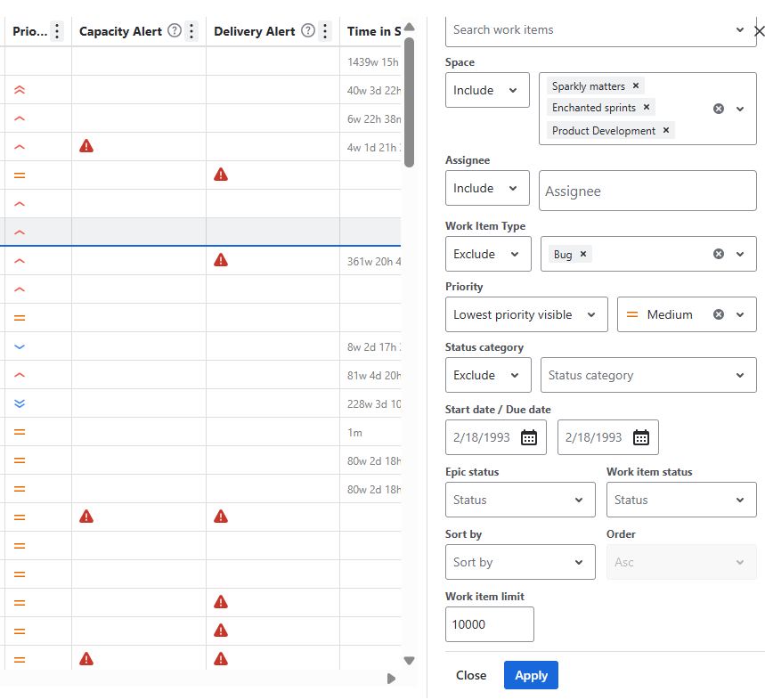
Task: Open Delivery Alert help question-mark icon
Action: coord(308,31)
